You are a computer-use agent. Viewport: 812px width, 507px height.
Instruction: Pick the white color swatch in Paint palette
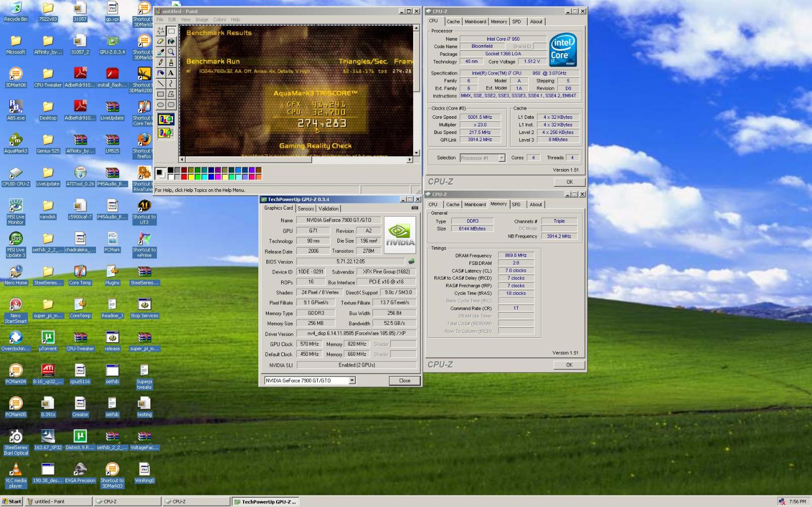coord(171,177)
